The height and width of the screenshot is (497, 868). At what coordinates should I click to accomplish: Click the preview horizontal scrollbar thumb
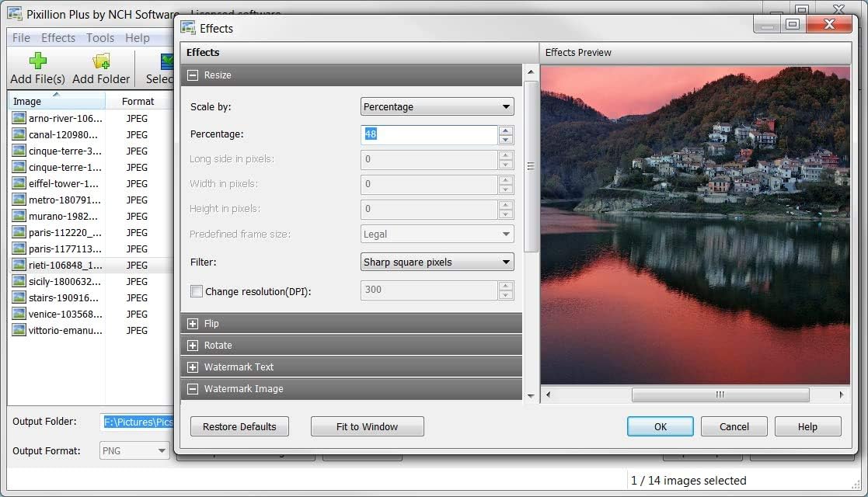coord(720,394)
